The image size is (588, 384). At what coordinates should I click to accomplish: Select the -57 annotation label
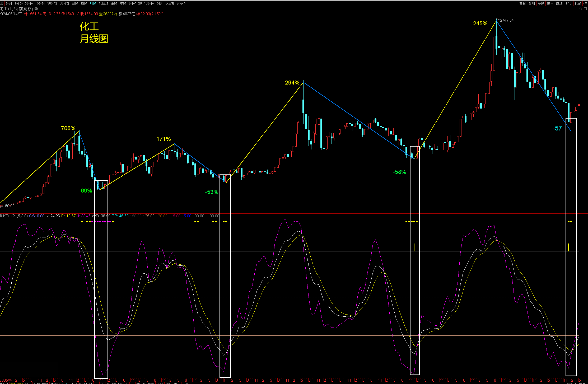pyautogui.click(x=557, y=128)
